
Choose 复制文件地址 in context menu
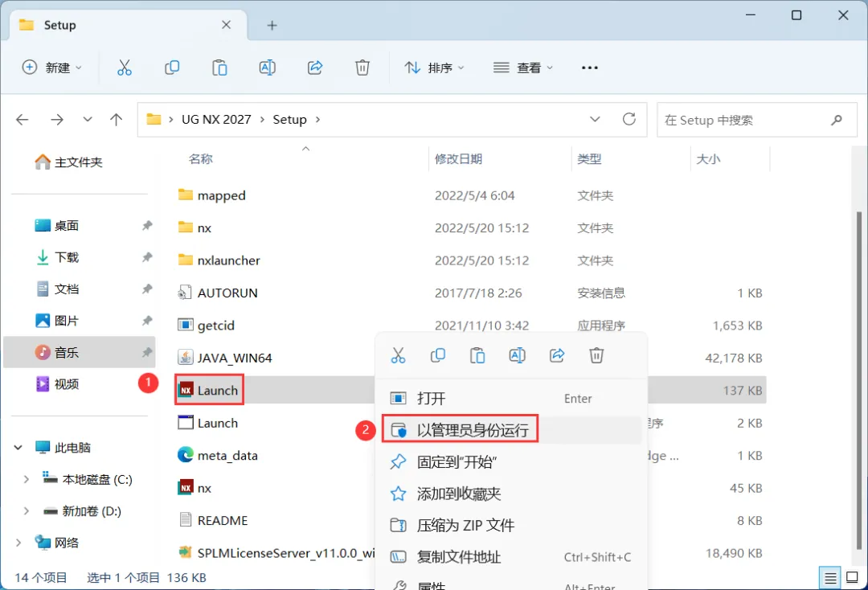[511, 557]
